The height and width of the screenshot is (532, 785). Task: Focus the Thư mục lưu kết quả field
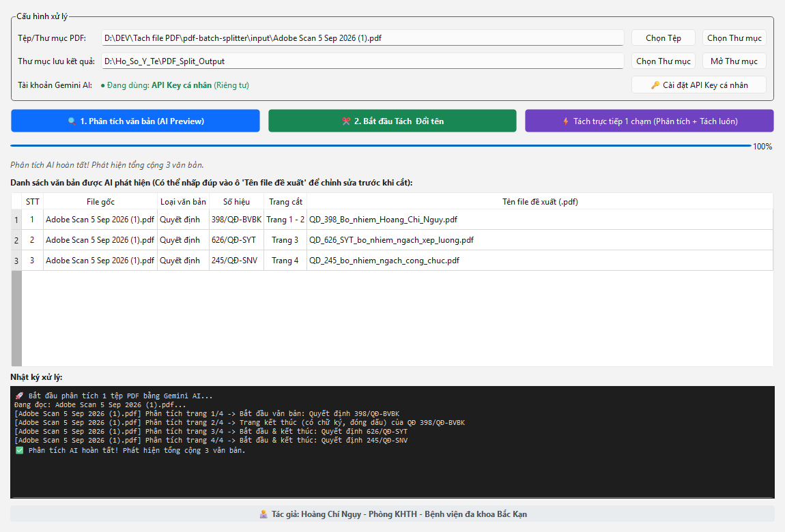[362, 61]
